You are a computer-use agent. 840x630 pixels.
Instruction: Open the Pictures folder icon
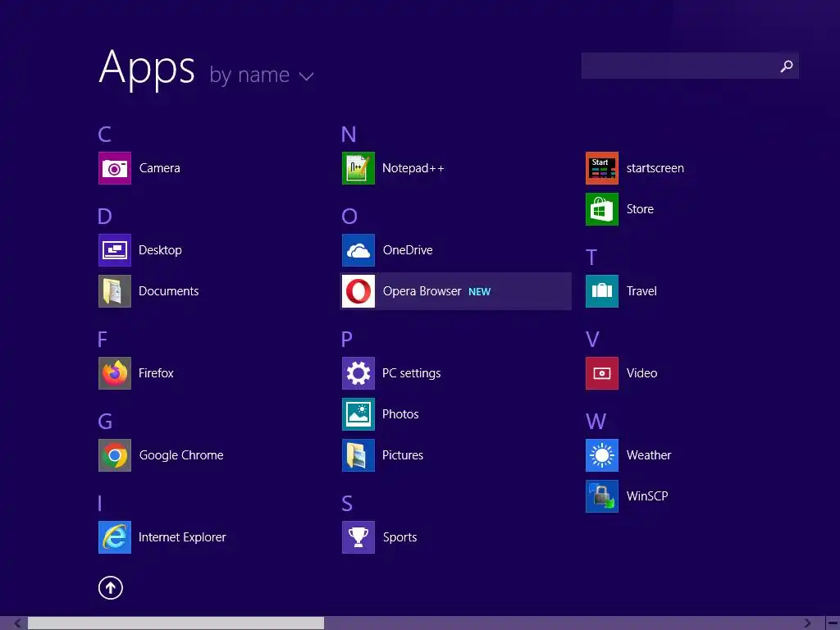point(358,455)
